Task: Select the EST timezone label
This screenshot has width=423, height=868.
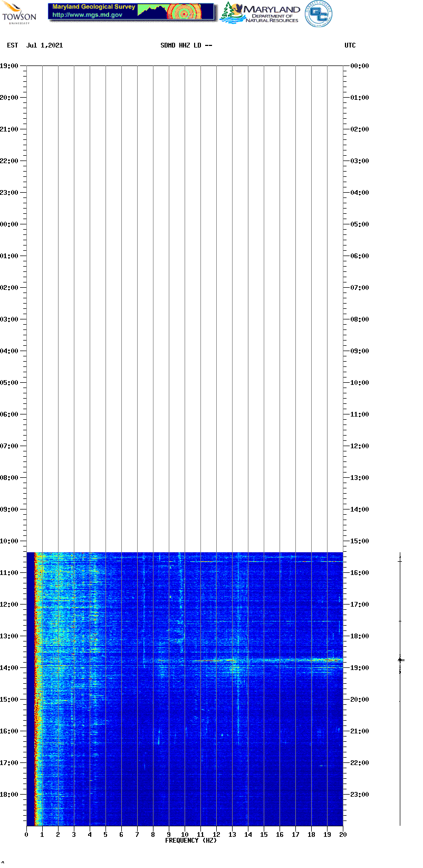Action: click(13, 45)
